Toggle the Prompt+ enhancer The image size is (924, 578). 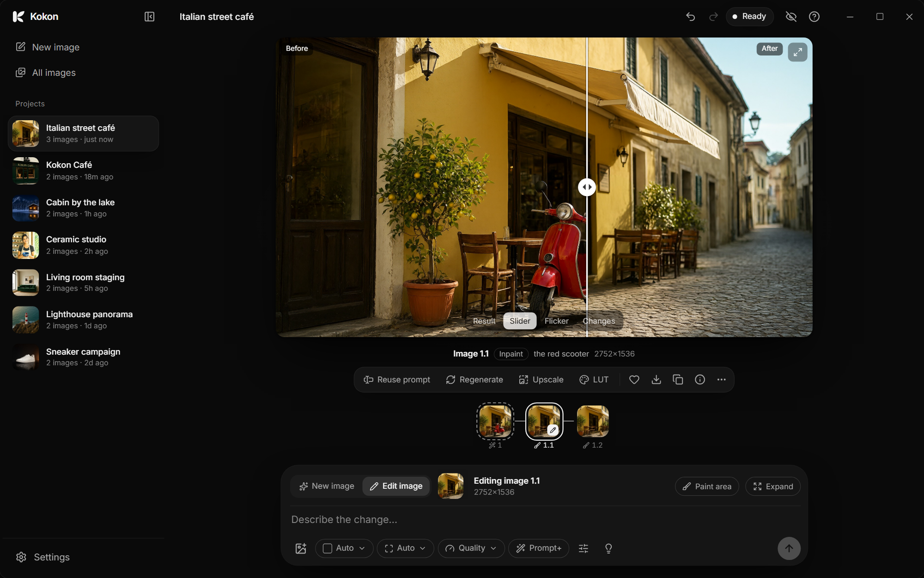(x=539, y=548)
